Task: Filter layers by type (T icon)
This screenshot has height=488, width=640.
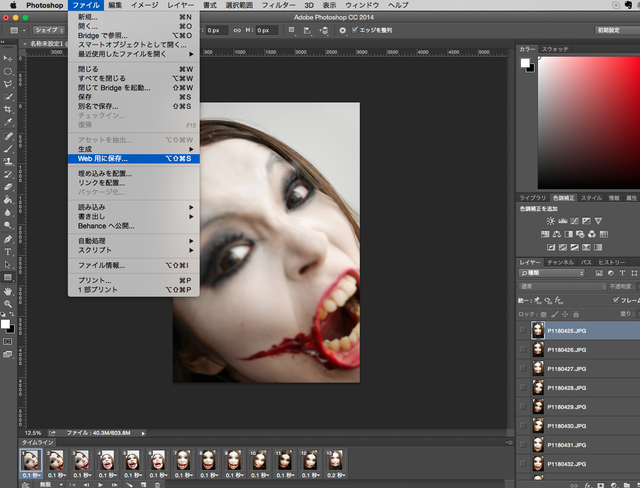Action: pyautogui.click(x=622, y=273)
